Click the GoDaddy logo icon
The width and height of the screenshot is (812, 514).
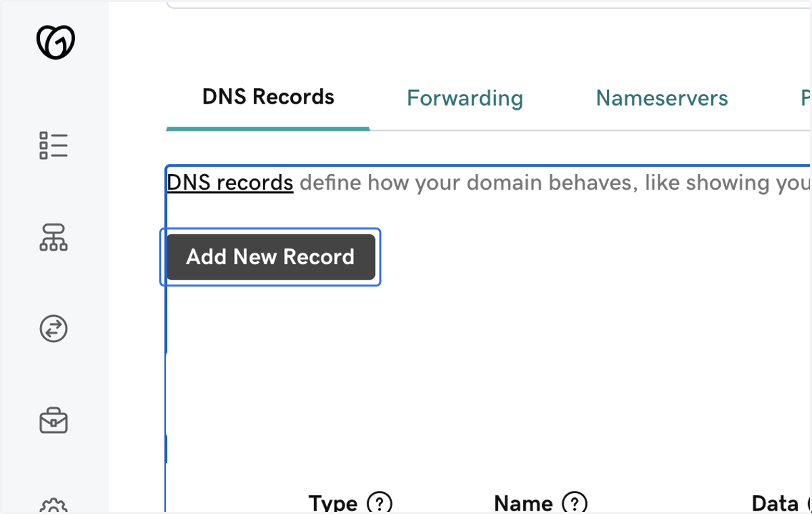pos(55,43)
